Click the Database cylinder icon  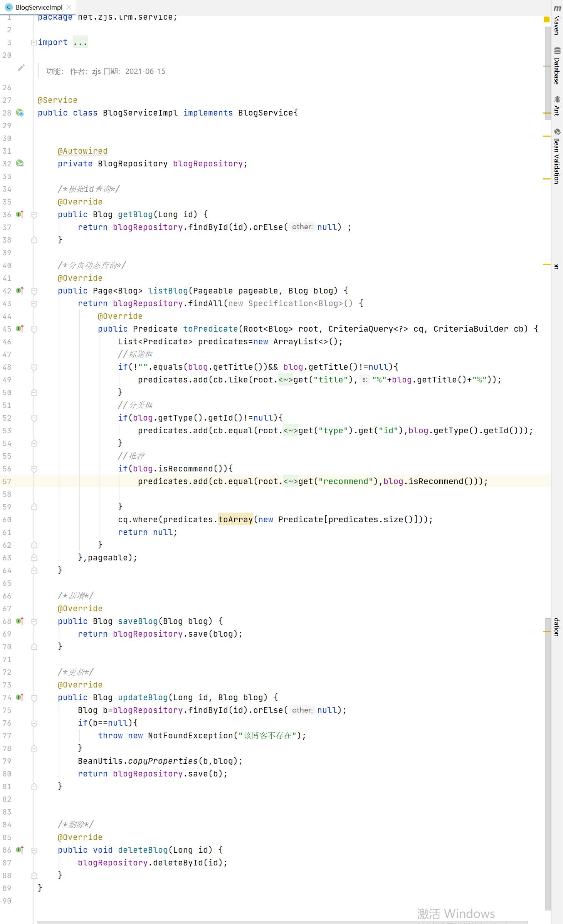[557, 51]
